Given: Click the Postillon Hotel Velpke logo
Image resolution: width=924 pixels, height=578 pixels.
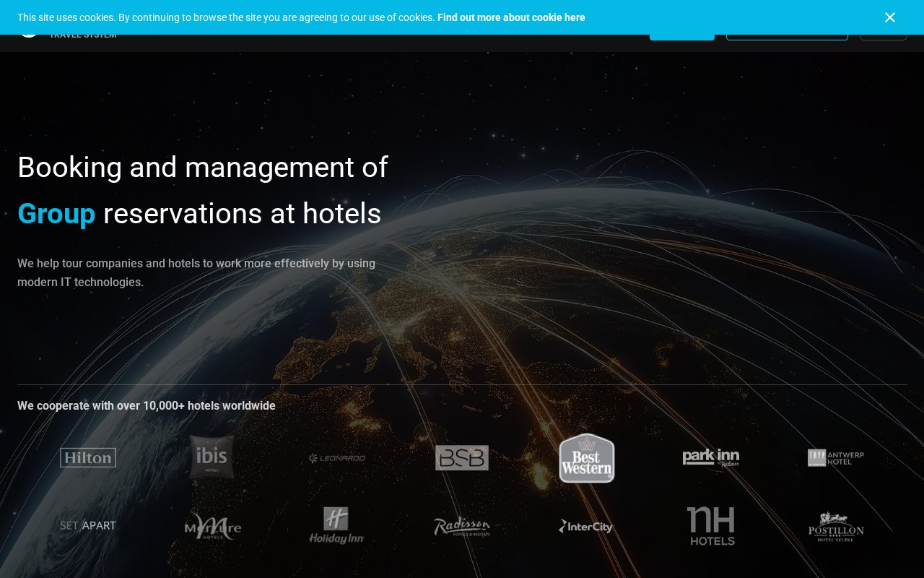Looking at the screenshot, I should [x=836, y=526].
